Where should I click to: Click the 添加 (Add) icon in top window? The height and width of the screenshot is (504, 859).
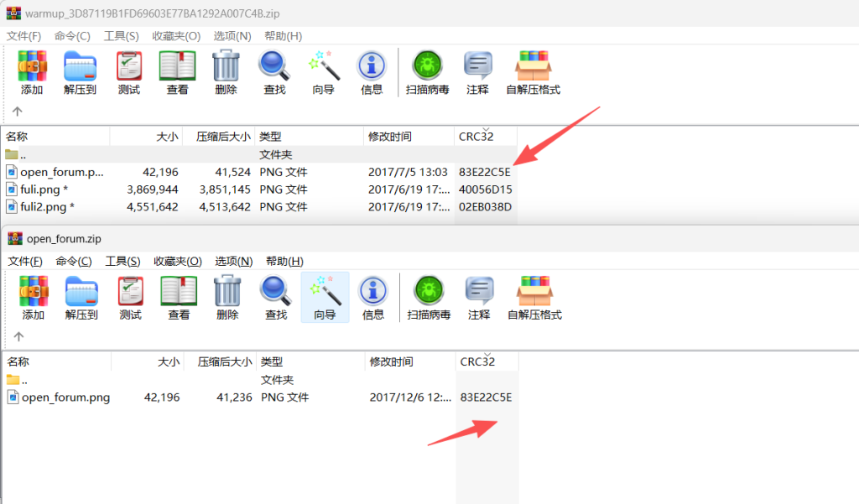[32, 72]
